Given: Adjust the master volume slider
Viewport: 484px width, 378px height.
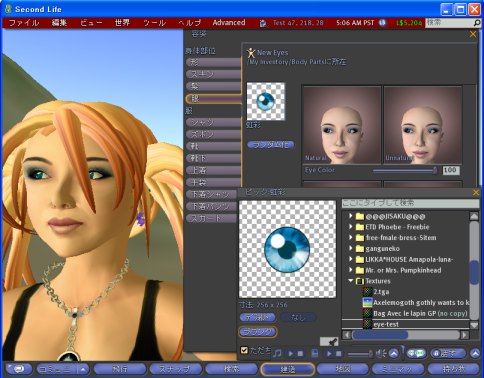Looking at the screenshot, I should (x=360, y=354).
